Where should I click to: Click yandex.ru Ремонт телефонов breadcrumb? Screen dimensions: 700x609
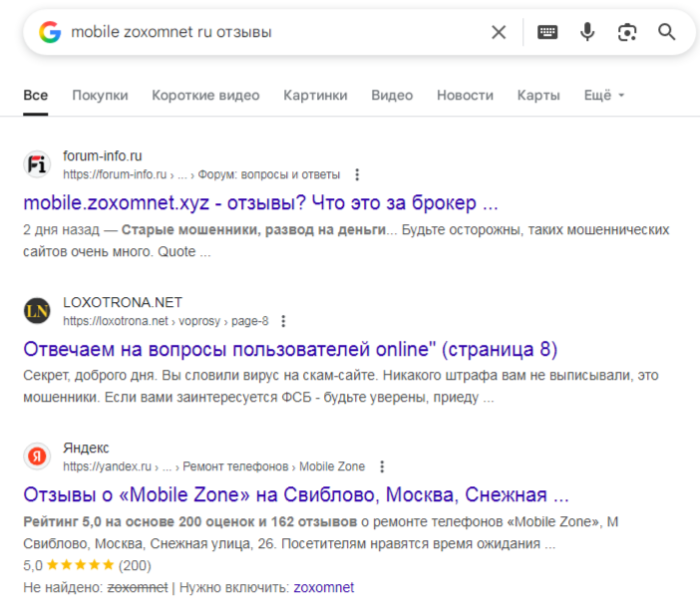tap(213, 466)
